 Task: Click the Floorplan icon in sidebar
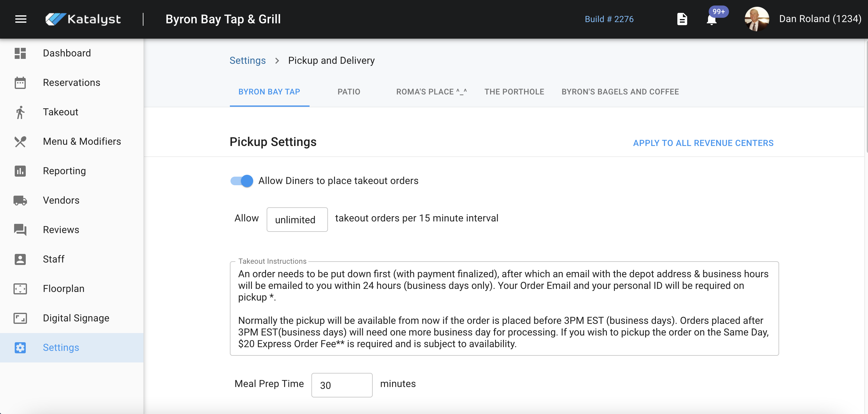click(20, 289)
